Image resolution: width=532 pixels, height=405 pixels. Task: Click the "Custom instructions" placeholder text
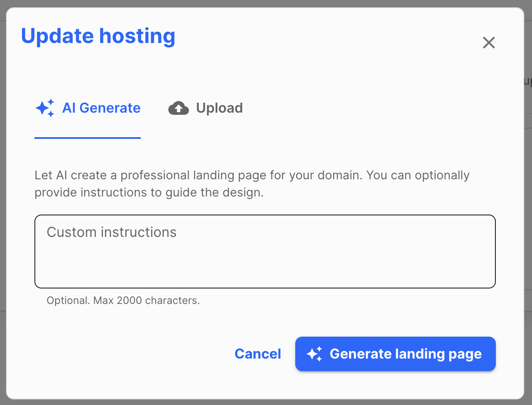[111, 232]
